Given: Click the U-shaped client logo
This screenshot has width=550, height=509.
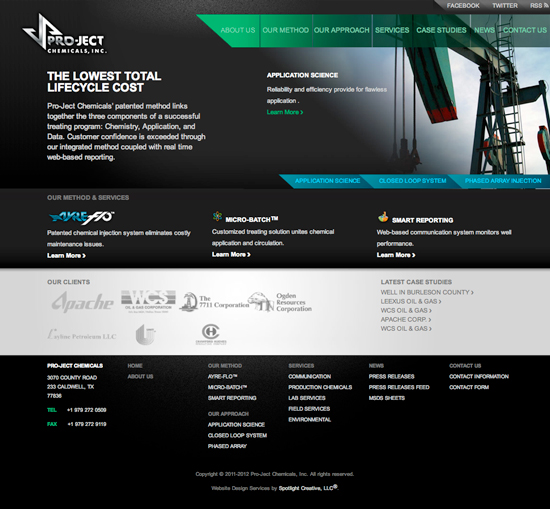Looking at the screenshot, I should coord(145,334).
